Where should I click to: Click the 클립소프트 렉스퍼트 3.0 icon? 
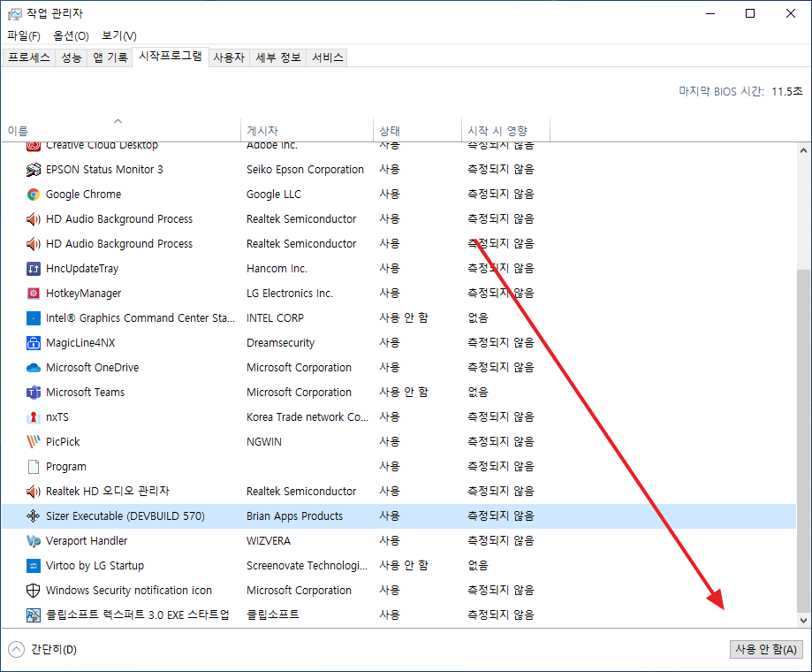pos(34,615)
